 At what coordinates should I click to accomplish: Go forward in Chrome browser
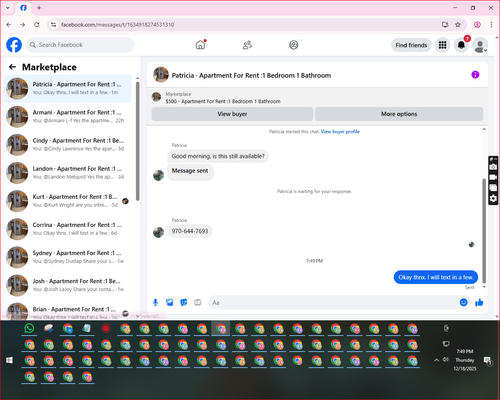[x=22, y=25]
